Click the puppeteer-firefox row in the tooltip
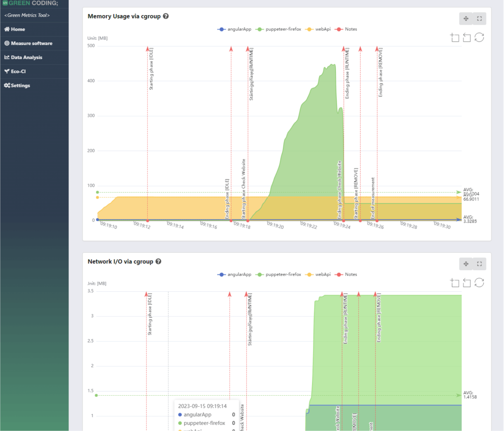This screenshot has width=504, height=431. (207, 423)
